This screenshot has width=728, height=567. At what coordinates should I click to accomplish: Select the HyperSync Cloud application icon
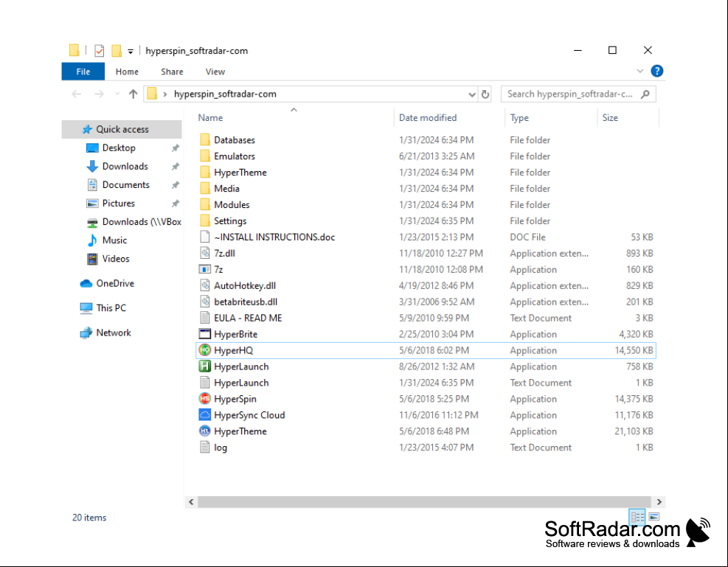205,415
